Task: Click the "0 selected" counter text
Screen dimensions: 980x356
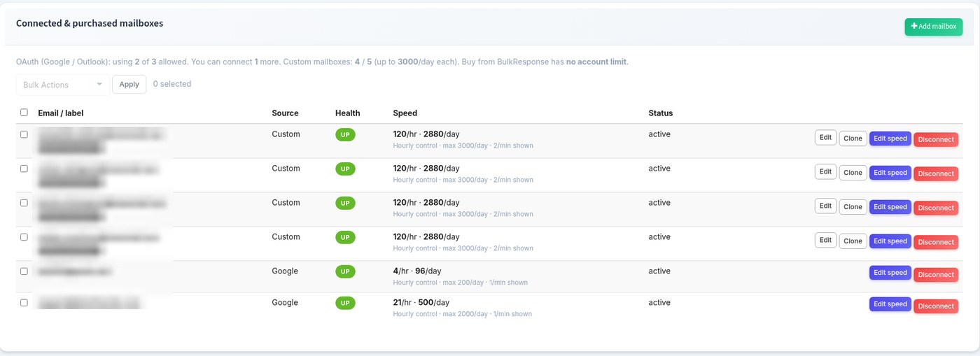Action: [172, 84]
